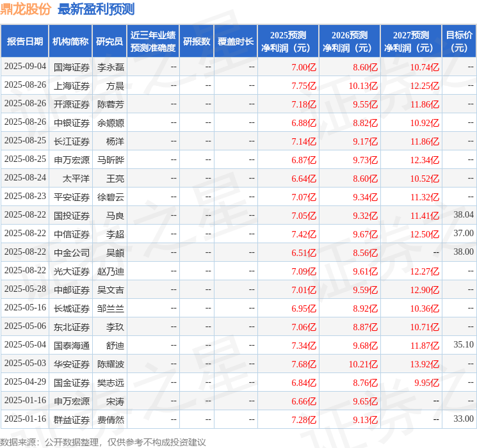
Task: Select the 中金公司 institution cell
Action: point(72,253)
